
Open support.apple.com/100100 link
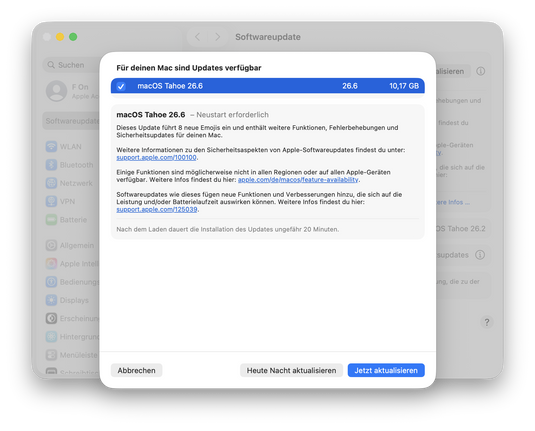(x=156, y=157)
